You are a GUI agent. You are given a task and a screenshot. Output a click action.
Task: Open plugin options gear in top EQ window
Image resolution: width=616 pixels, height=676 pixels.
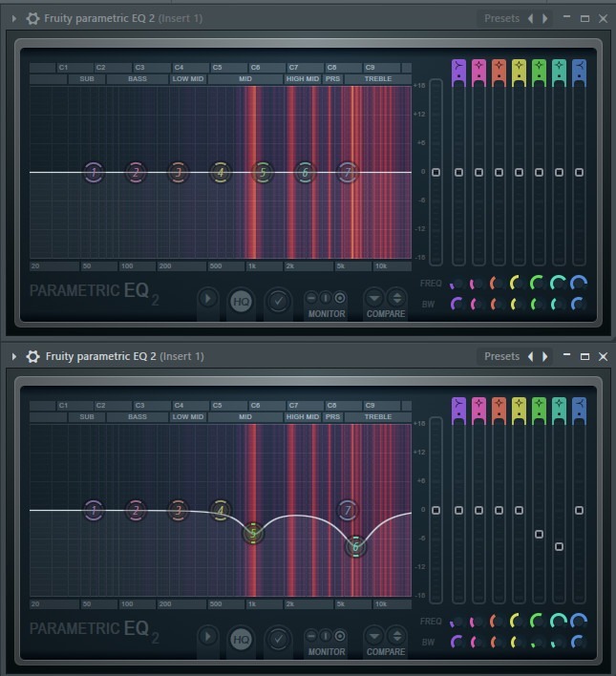click(32, 18)
